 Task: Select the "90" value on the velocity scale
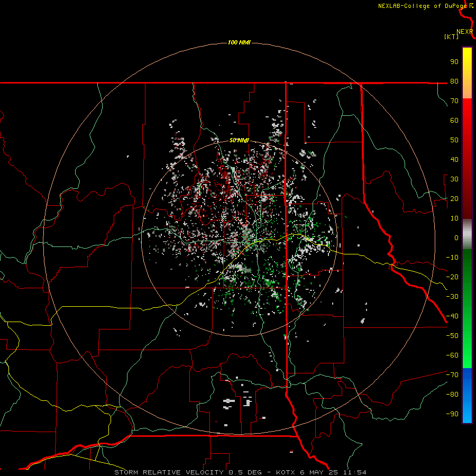coord(454,62)
